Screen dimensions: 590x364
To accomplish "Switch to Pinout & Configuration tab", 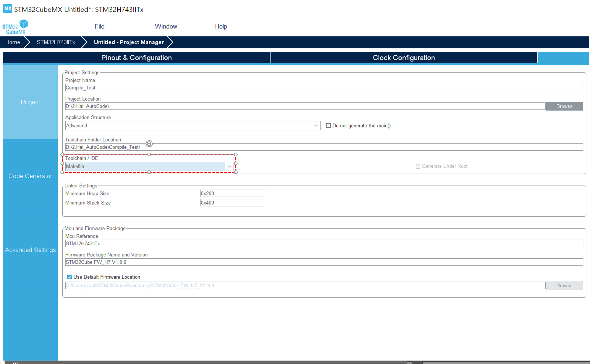I will coord(136,58).
